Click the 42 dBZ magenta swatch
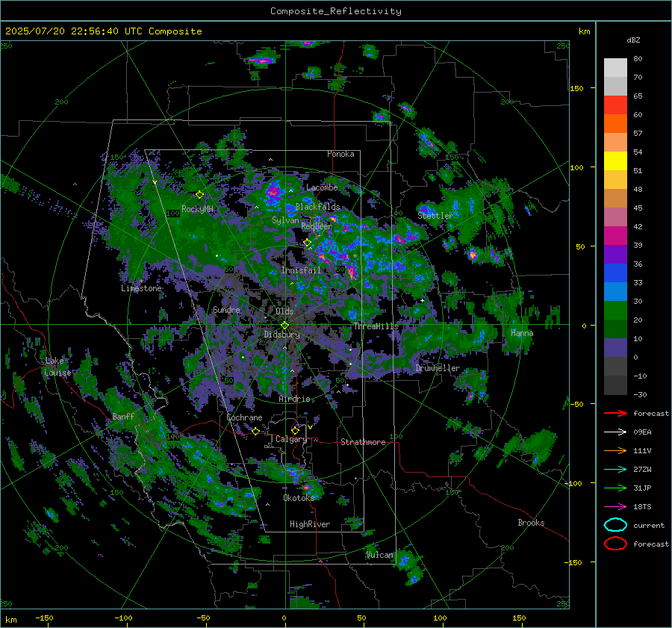Screen dimensions: 672x628 pos(615,236)
